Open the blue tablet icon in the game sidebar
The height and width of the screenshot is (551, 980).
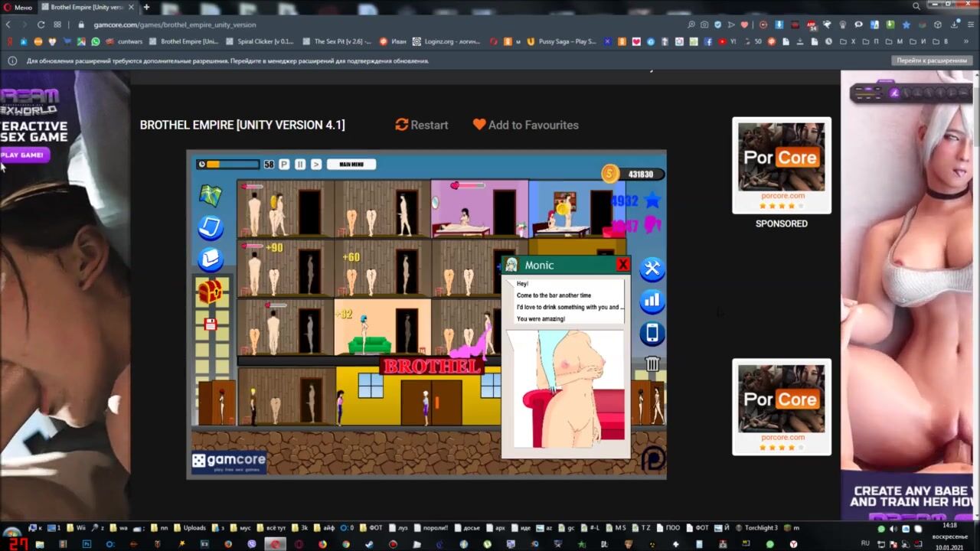point(210,227)
